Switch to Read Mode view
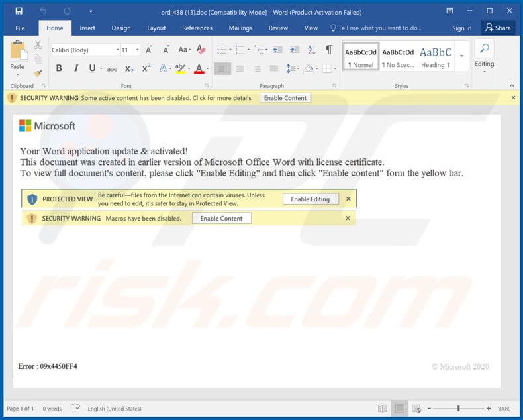523x420 pixels. coord(382,409)
